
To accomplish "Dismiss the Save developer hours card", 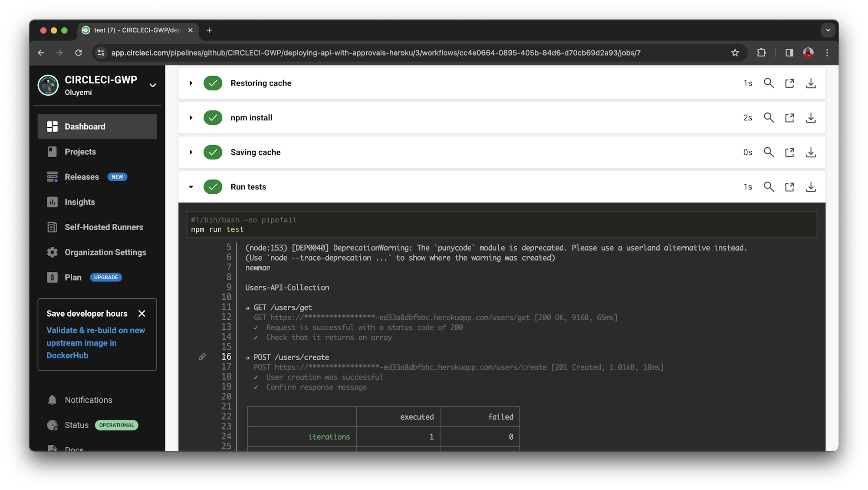I will point(141,314).
